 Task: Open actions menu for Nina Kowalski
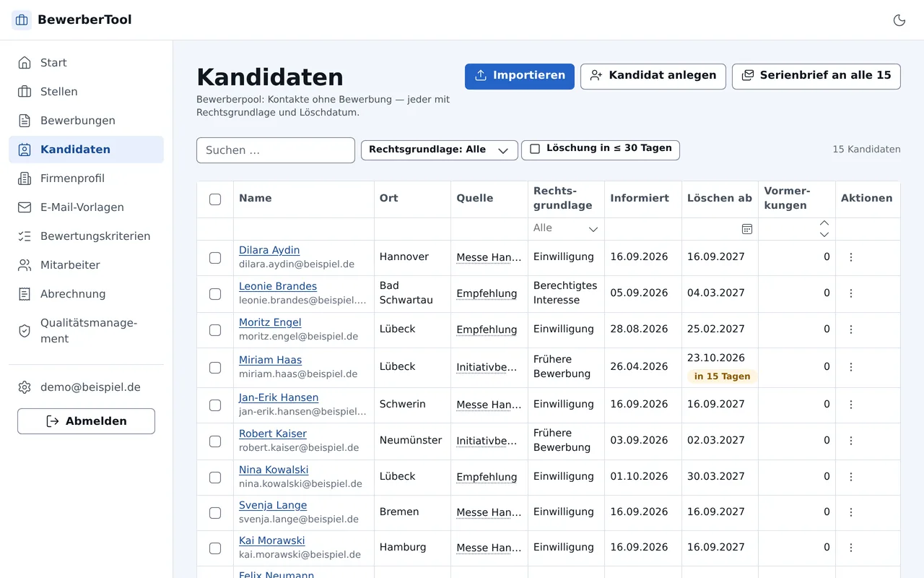pyautogui.click(x=851, y=477)
